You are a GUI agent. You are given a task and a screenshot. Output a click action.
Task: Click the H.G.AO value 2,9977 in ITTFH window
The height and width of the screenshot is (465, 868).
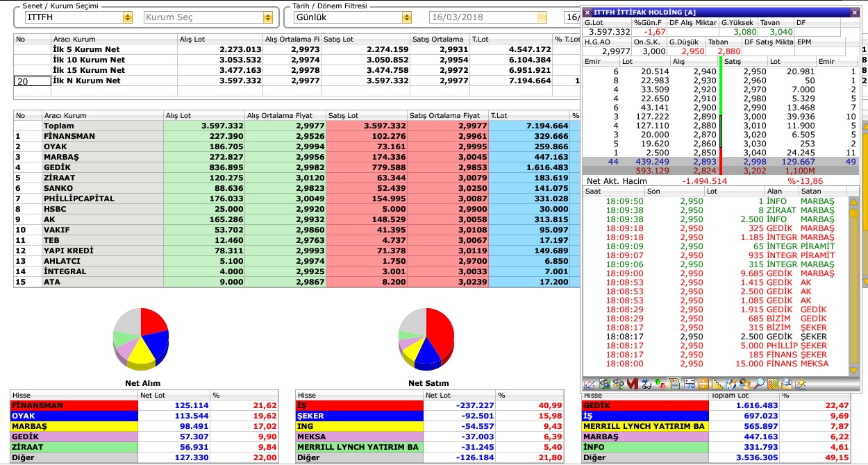[x=617, y=51]
